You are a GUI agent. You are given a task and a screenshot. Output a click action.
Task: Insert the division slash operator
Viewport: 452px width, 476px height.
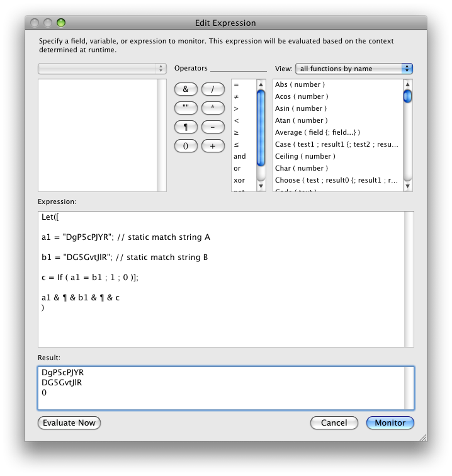click(213, 89)
